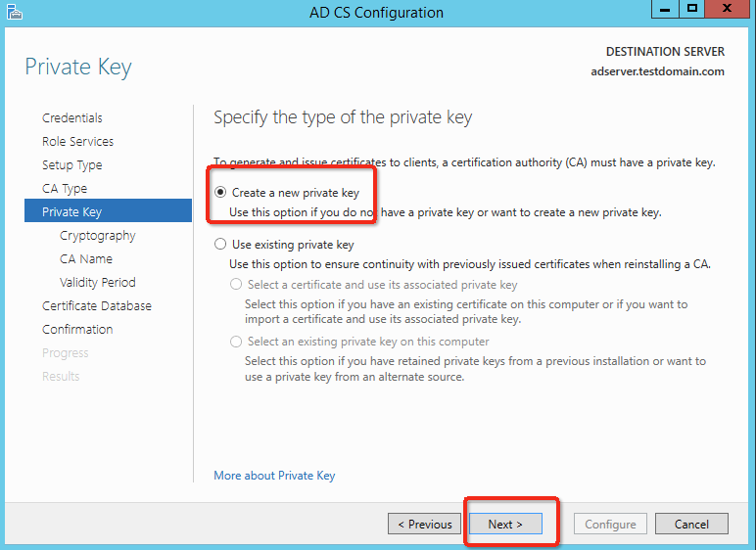The width and height of the screenshot is (756, 550).
Task: Click the Next button
Action: point(505,525)
